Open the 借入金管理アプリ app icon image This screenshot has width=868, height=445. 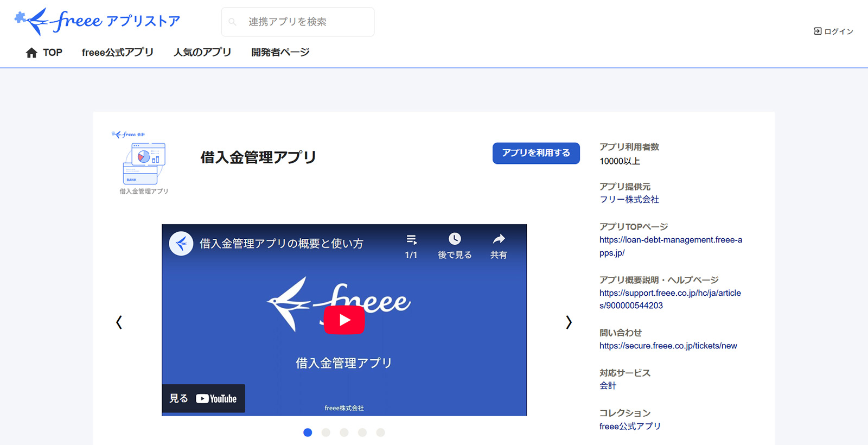(x=144, y=163)
